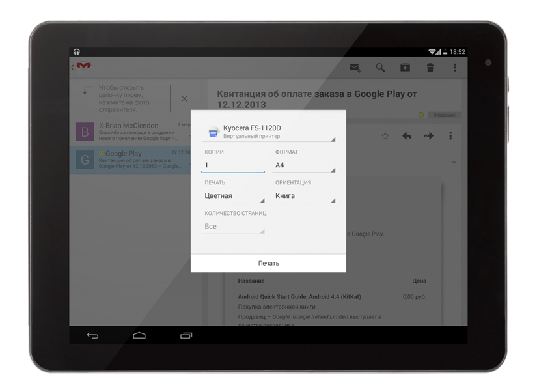Open the mark-as-unread envelope icon
This screenshot has height=392, width=537.
(355, 68)
